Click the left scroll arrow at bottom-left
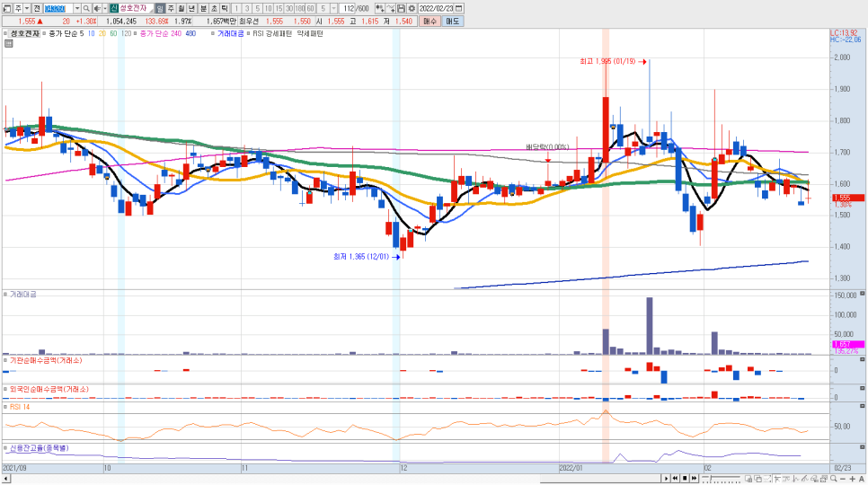 tap(6, 479)
